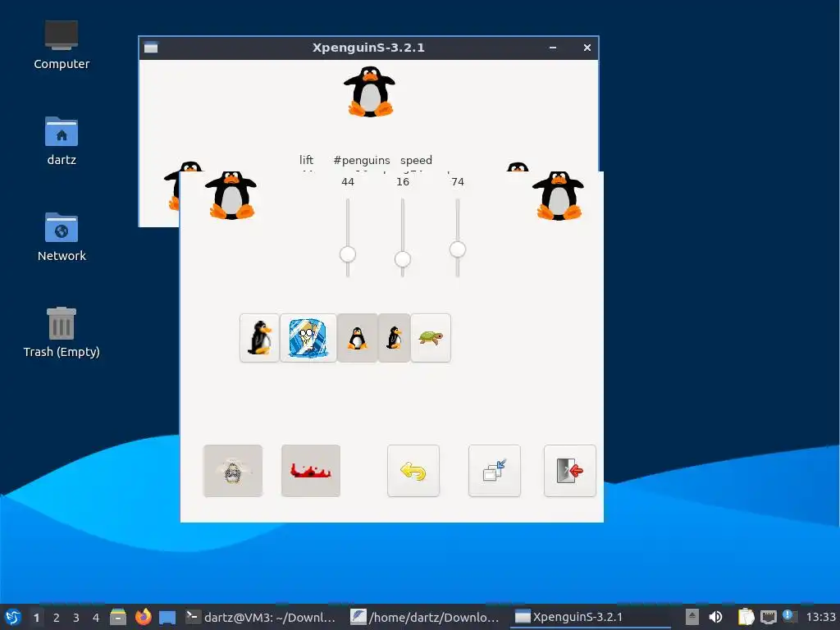Adjust the #penguins slider showing 16
840x630 pixels.
tap(402, 259)
